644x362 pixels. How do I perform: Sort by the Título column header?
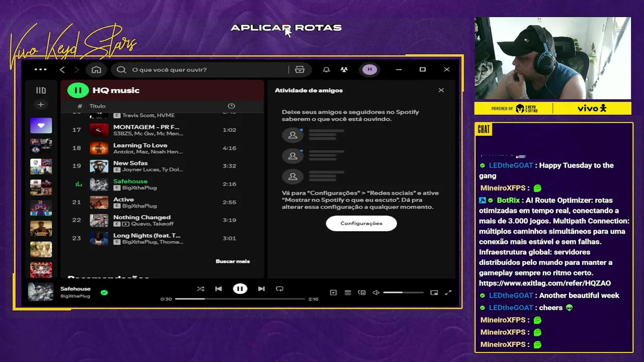point(98,106)
